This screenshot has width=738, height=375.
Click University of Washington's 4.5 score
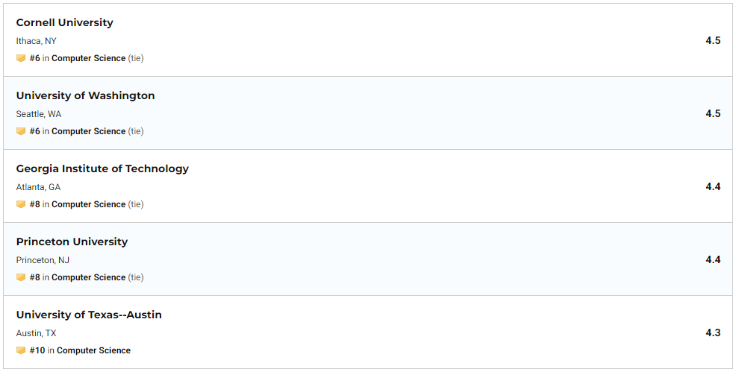[713, 113]
